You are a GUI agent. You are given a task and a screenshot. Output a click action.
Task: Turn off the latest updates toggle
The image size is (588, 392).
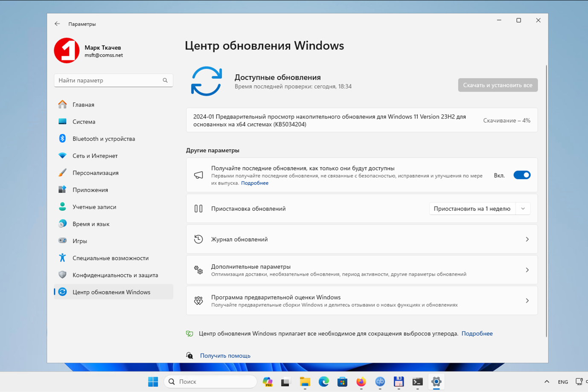[x=521, y=175]
